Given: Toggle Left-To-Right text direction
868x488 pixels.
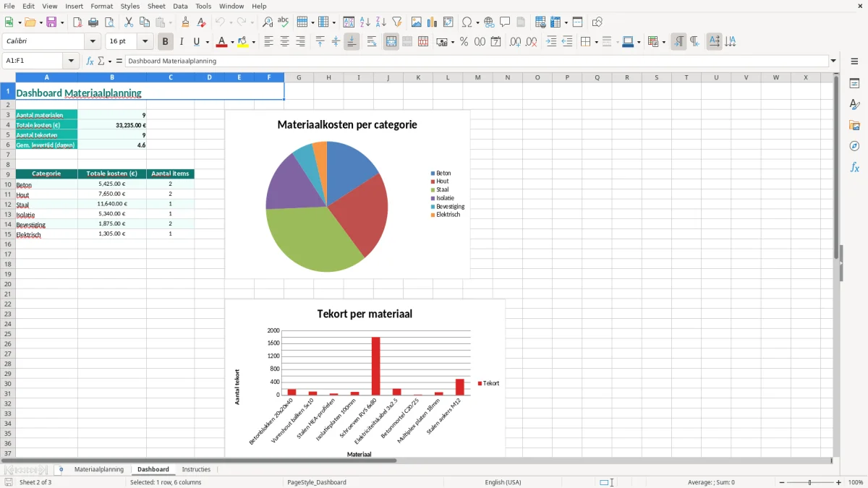Looking at the screenshot, I should (x=678, y=42).
